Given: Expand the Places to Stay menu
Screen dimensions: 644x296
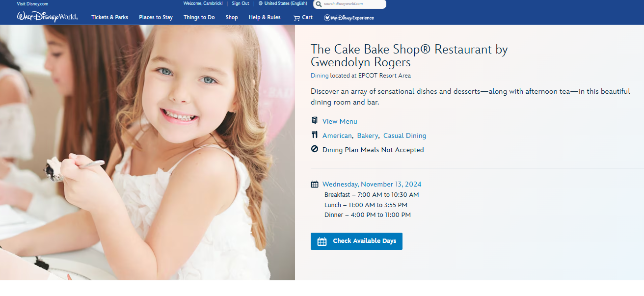Looking at the screenshot, I should click(x=156, y=17).
